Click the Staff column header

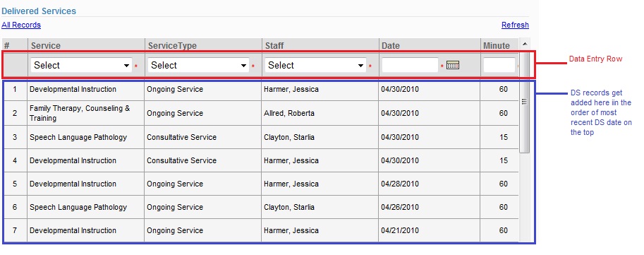tap(320, 46)
